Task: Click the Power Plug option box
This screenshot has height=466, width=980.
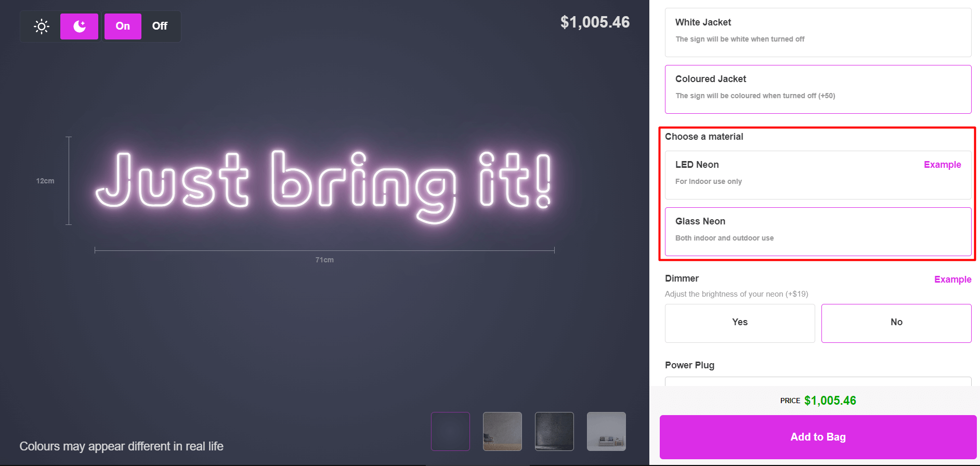Action: (x=818, y=381)
